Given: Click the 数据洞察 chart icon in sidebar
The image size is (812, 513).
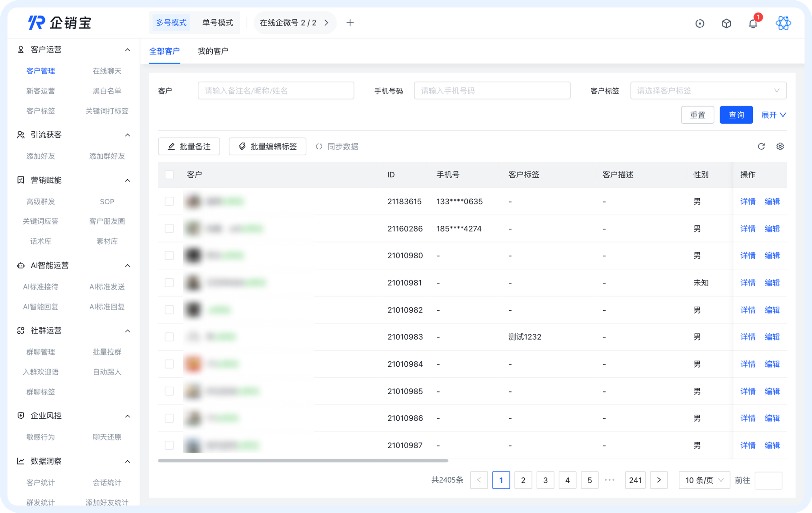Looking at the screenshot, I should coord(20,461).
